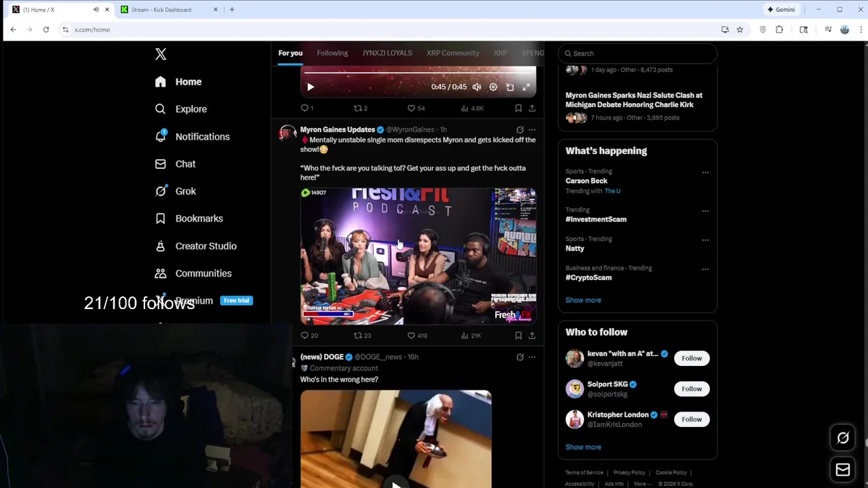
Task: Open (news) DOGE profile name
Action: coord(322,357)
